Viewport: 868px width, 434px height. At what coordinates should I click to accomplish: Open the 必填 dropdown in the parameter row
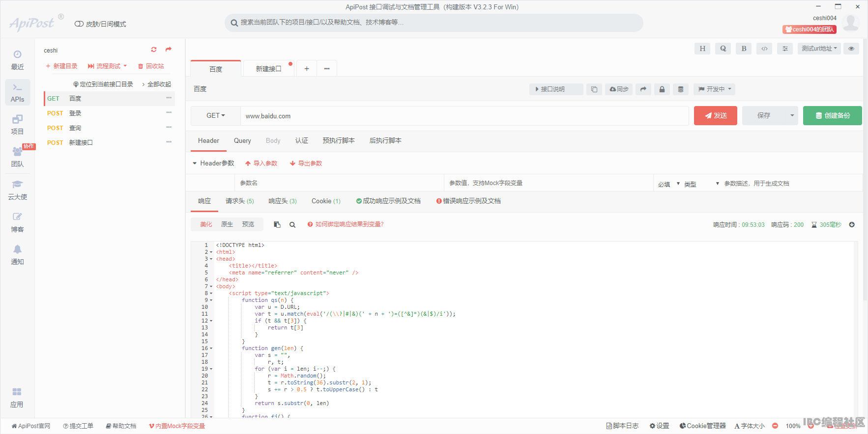click(x=668, y=184)
